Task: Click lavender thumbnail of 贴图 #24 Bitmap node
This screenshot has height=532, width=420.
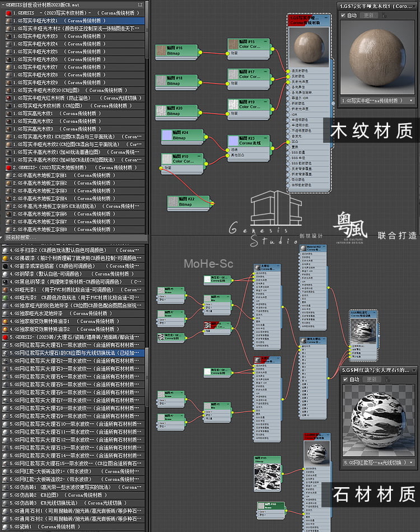Action: pos(167,135)
